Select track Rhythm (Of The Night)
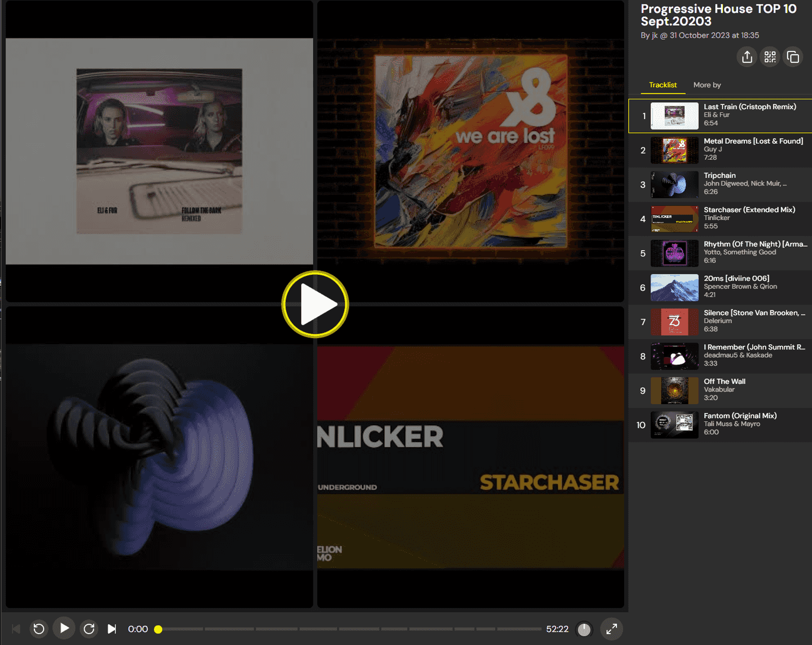 [720, 253]
